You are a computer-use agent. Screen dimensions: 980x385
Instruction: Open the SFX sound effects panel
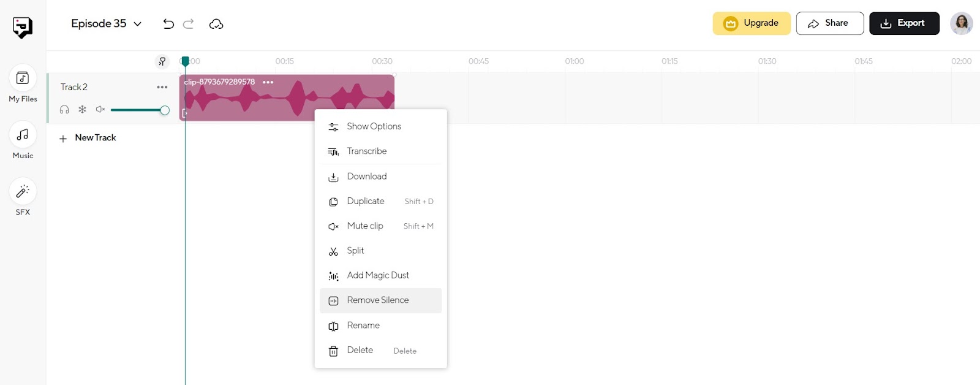tap(23, 197)
